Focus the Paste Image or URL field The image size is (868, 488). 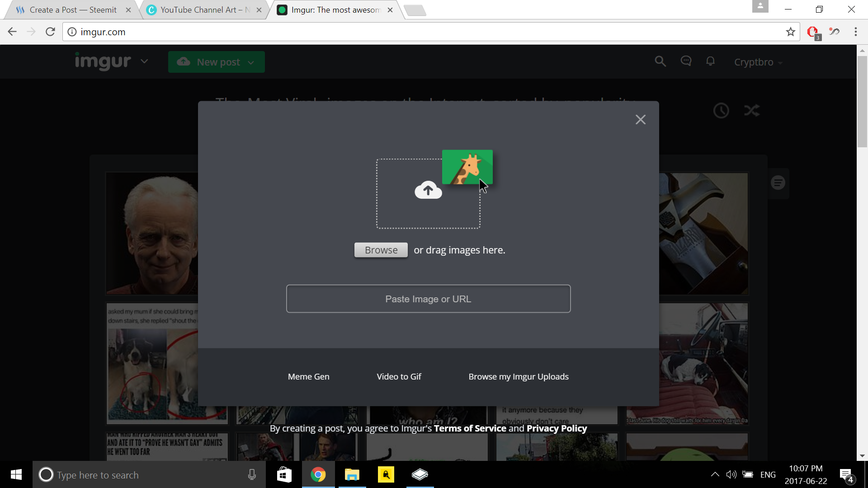pos(428,299)
